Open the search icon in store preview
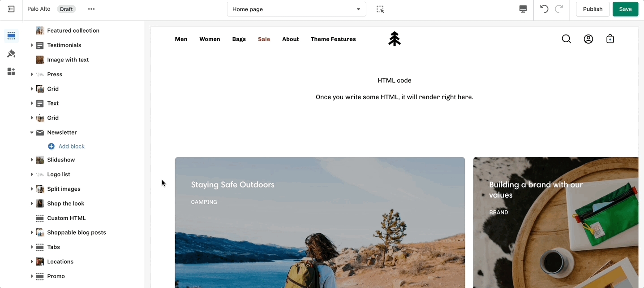Image resolution: width=644 pixels, height=288 pixels. tap(566, 39)
